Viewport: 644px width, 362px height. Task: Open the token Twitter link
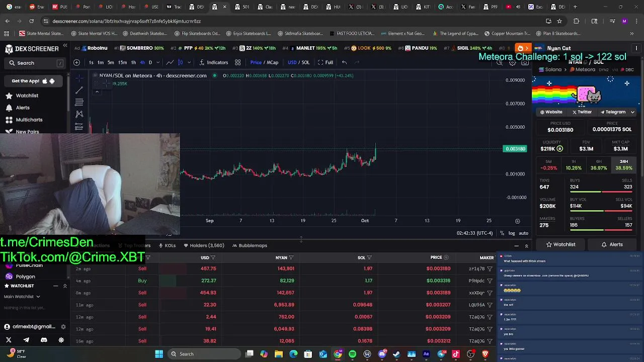coord(582,112)
